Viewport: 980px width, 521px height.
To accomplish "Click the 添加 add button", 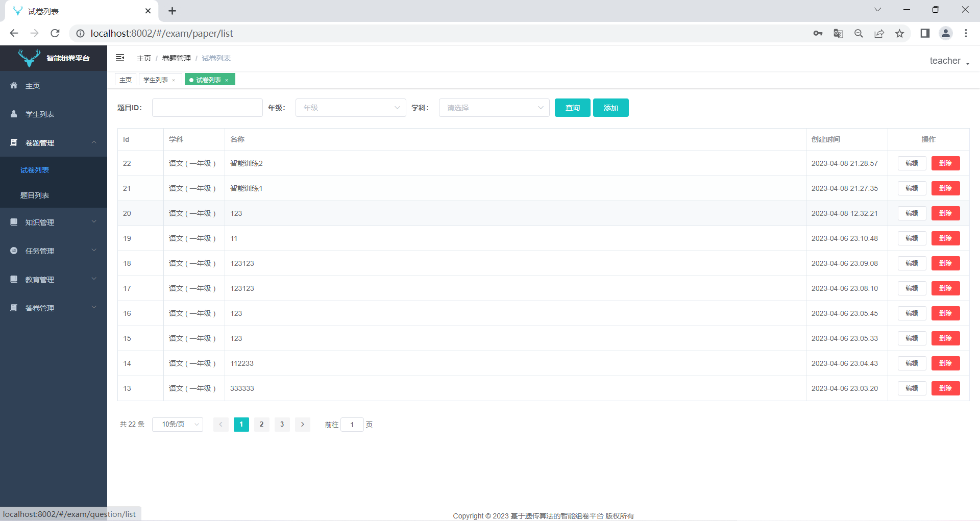I will (x=611, y=108).
